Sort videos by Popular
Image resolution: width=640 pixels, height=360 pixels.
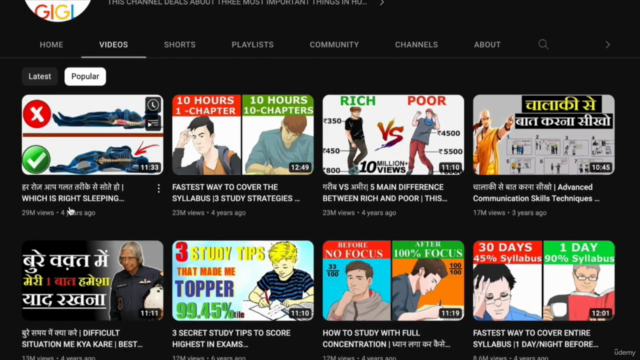[85, 76]
